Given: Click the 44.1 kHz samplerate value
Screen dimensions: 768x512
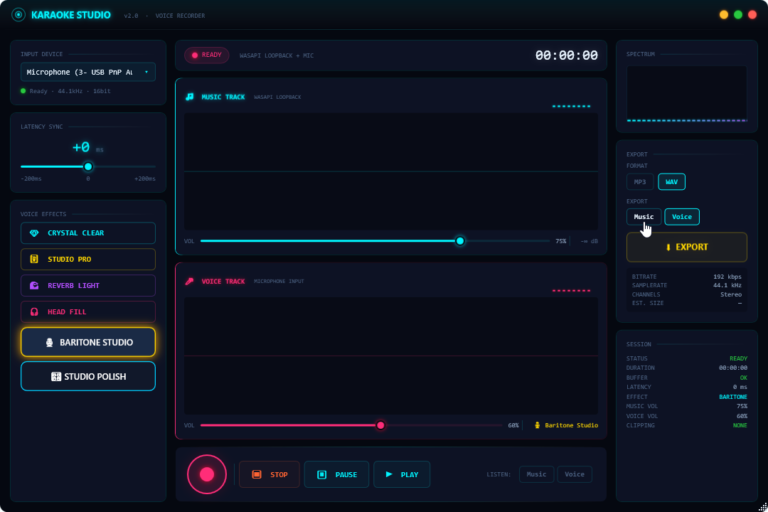Looking at the screenshot, I should [x=727, y=286].
